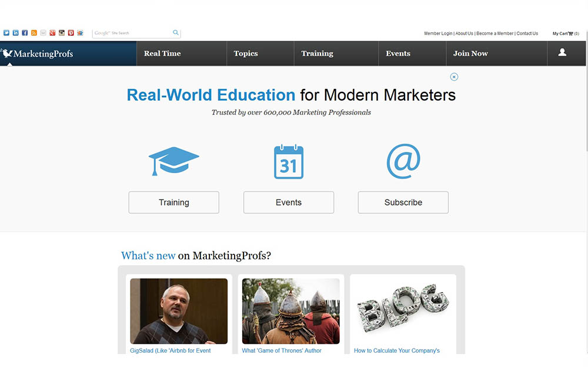Focus the Google Site Search field
Viewport: 588px width, 368px height.
point(132,33)
